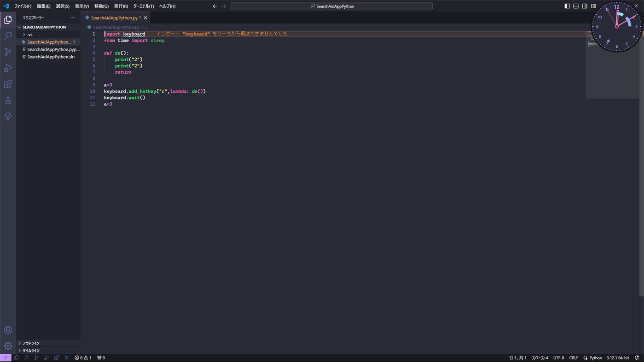Open the Source Control view in the activity bar

pyautogui.click(x=8, y=52)
